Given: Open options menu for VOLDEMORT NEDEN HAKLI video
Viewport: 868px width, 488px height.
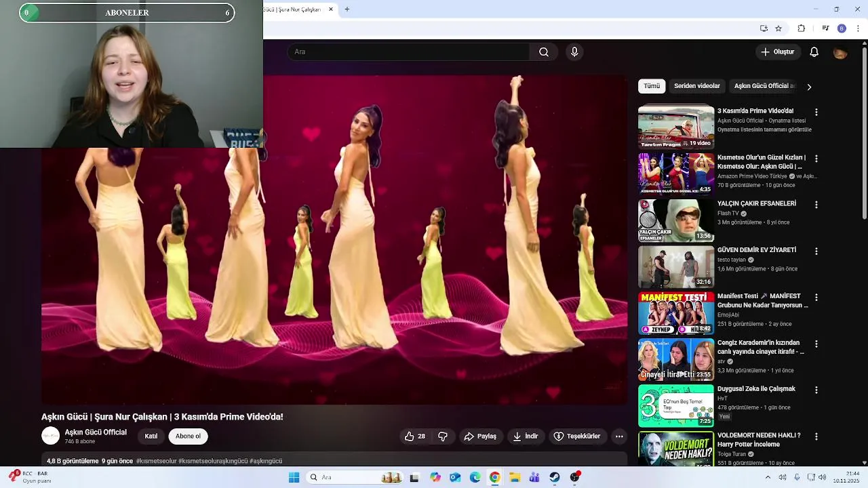Looking at the screenshot, I should coord(816,437).
